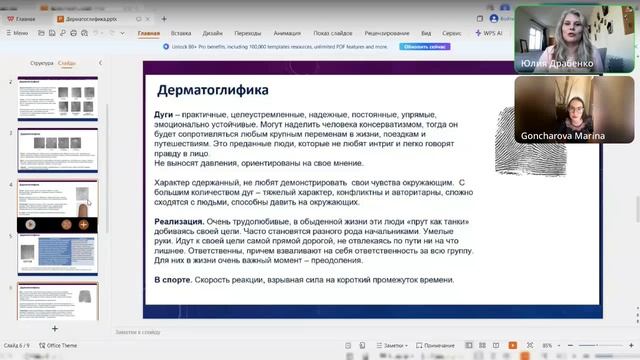Click the redo arrow icon

coord(111,33)
